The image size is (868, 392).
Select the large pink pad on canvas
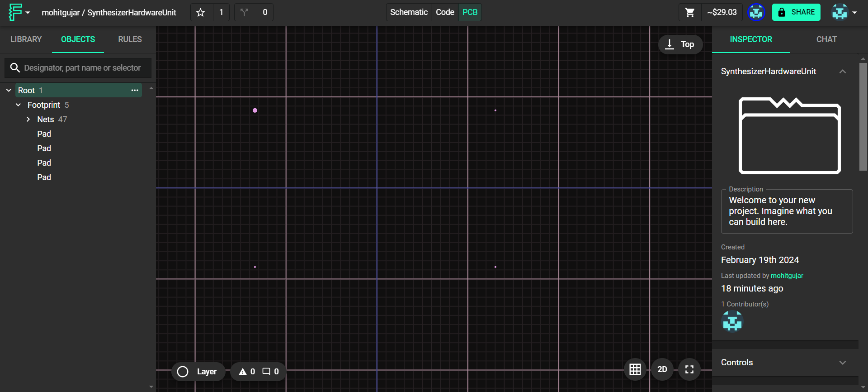255,110
